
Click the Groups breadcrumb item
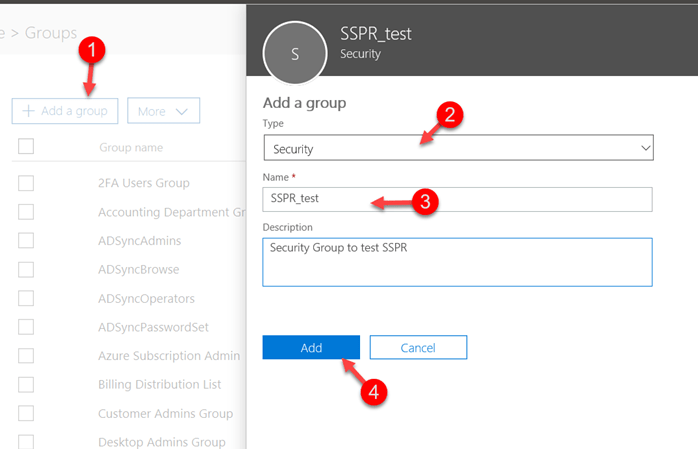pos(50,33)
